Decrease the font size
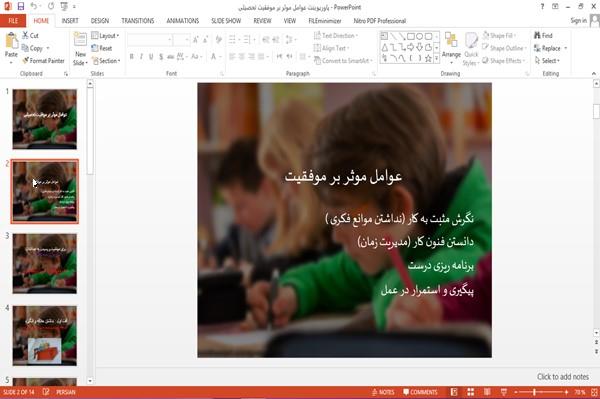The height and width of the screenshot is (399, 600). 205,39
